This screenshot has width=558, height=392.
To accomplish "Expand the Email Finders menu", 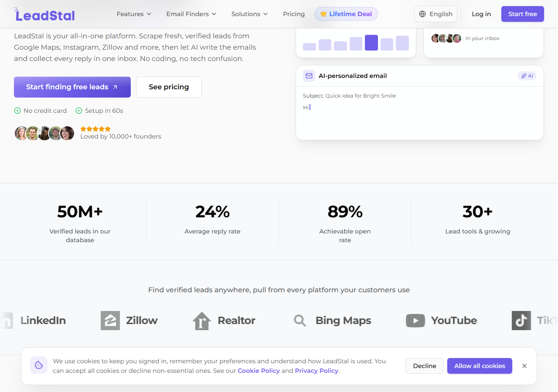I will (191, 14).
